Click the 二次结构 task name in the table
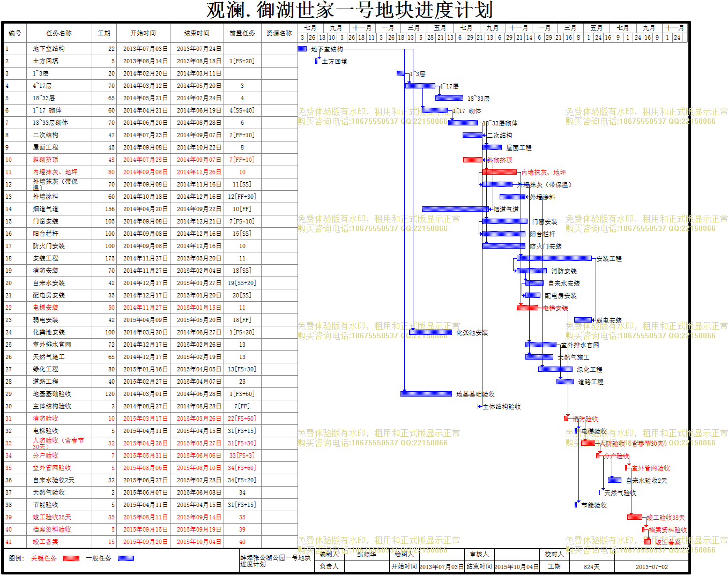 [46, 135]
